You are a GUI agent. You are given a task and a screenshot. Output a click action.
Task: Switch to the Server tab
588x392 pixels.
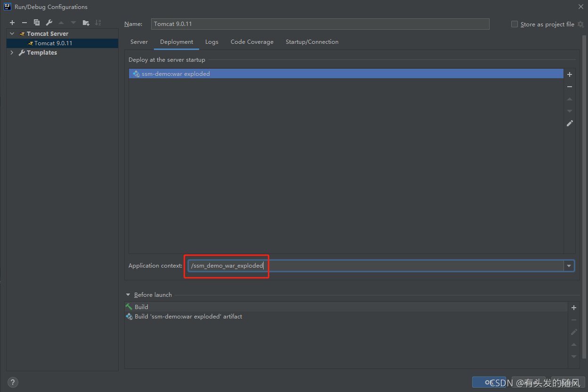[139, 42]
